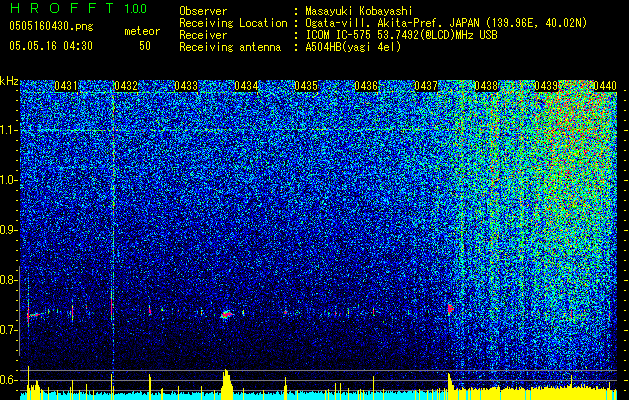
Task: Click the HROFFT 1.0.0 title text
Action: pos(79,8)
